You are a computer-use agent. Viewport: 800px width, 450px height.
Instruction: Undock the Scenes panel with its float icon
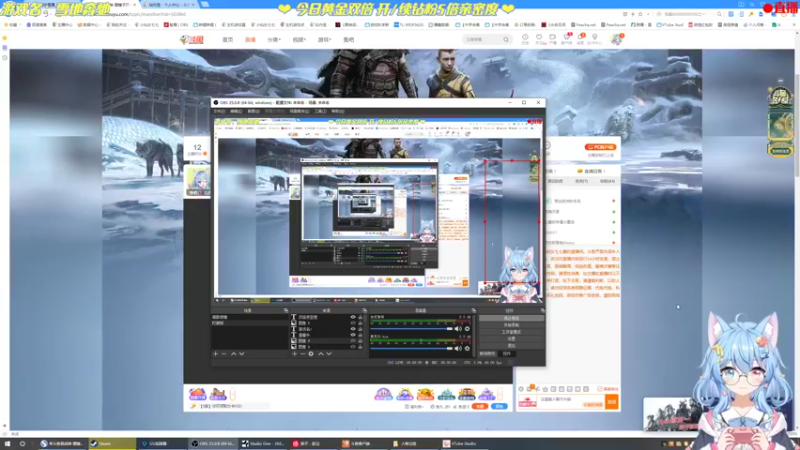(286, 310)
